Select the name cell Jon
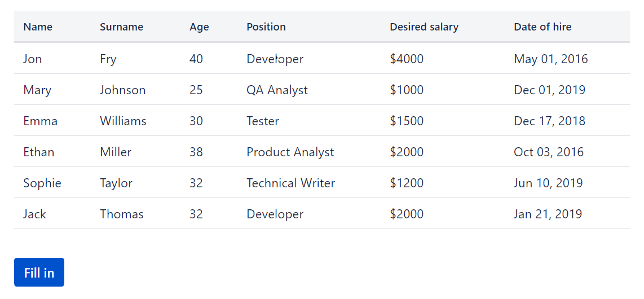 tap(33, 59)
